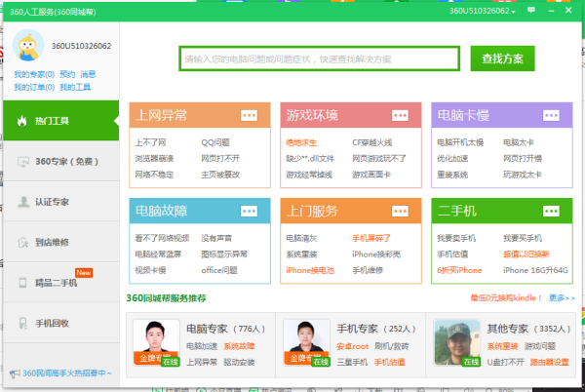Go to the 精品二手机 sidebar tab

pos(60,283)
